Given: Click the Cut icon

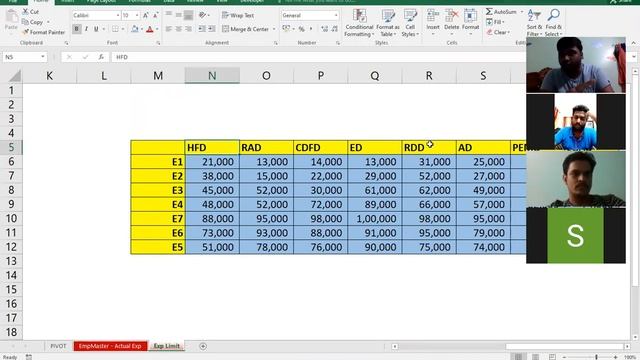Looking at the screenshot, I should (x=26, y=12).
